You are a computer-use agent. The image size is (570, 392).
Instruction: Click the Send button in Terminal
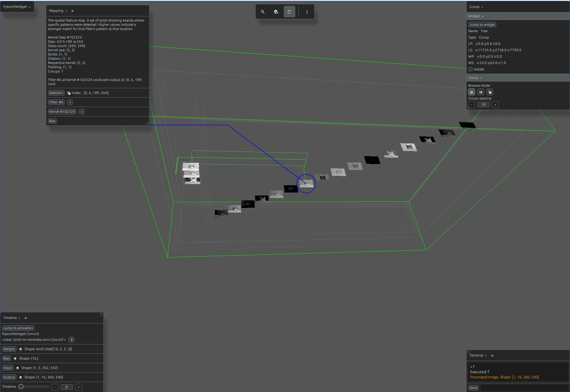[x=473, y=388]
